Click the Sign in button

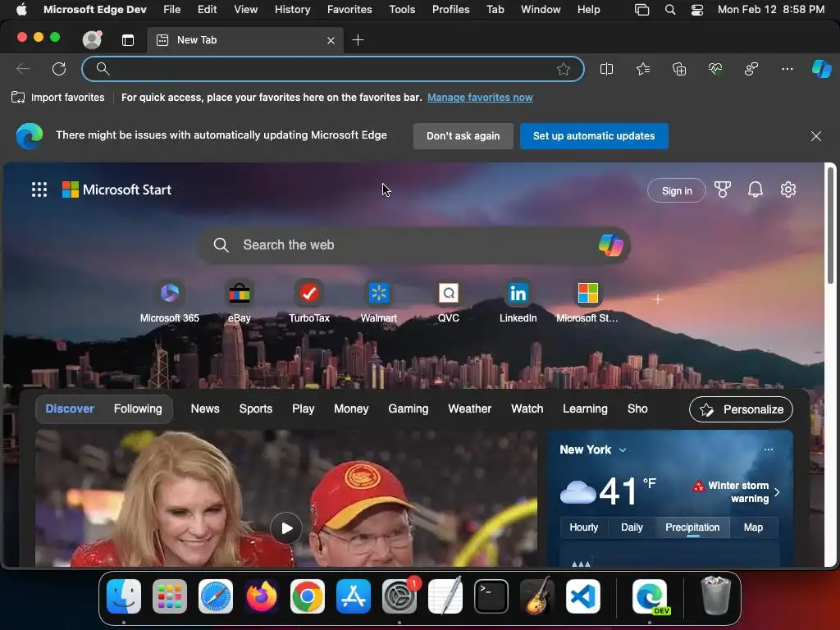coord(677,190)
